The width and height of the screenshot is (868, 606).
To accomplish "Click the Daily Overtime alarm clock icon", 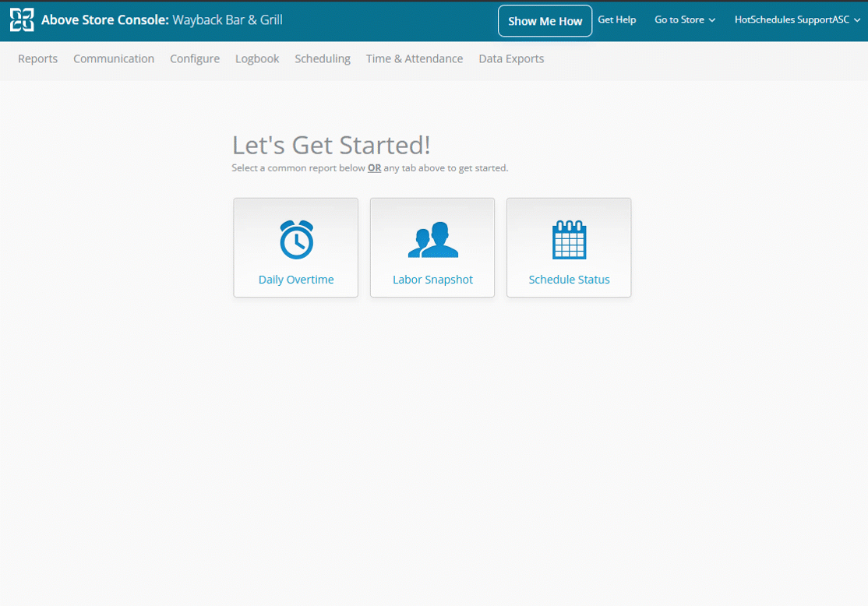I will pyautogui.click(x=296, y=240).
